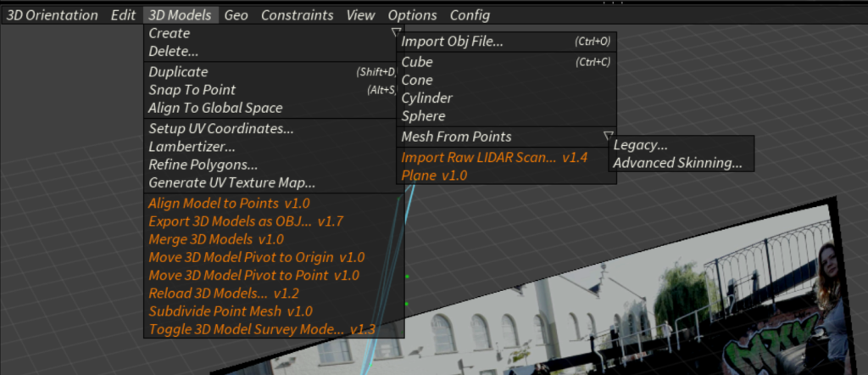Select Legacy... mesh option

tap(681, 145)
